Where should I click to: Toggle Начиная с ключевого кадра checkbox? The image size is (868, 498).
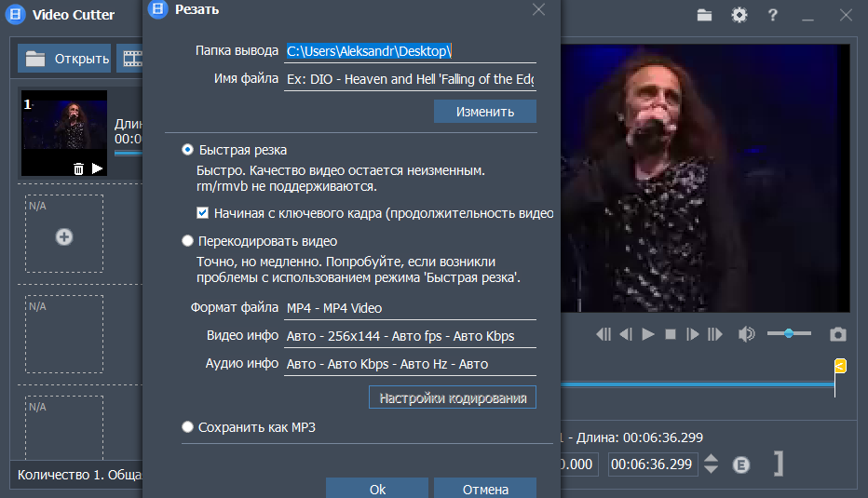[203, 213]
